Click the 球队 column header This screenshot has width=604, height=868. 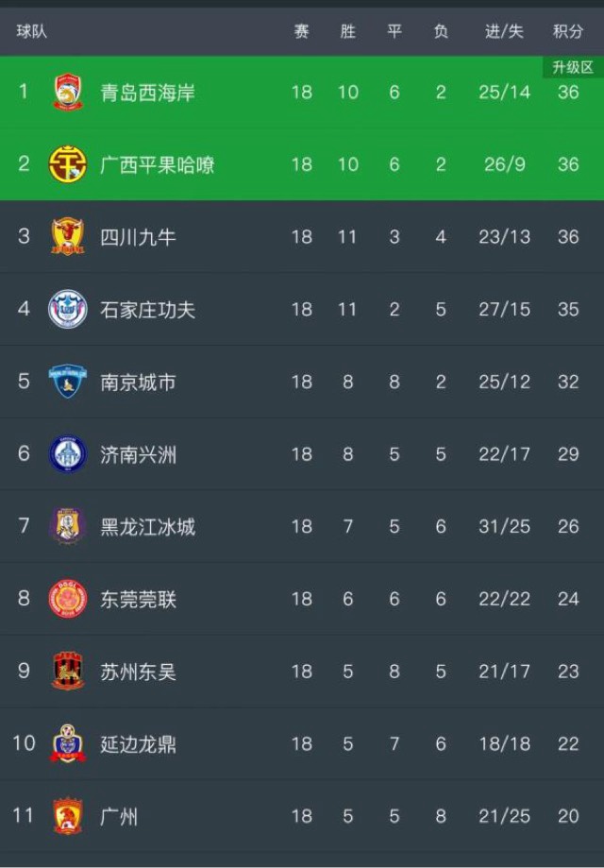32,31
